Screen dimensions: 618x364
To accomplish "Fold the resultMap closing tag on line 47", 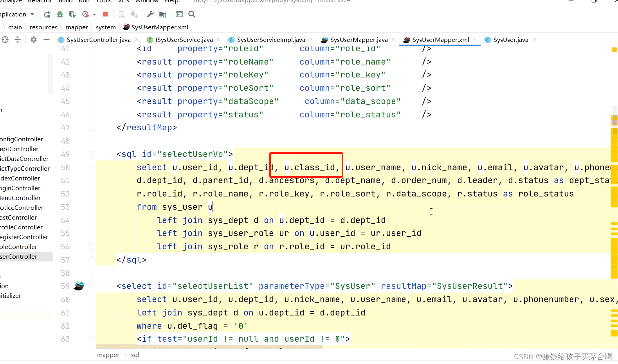I will [x=92, y=128].
